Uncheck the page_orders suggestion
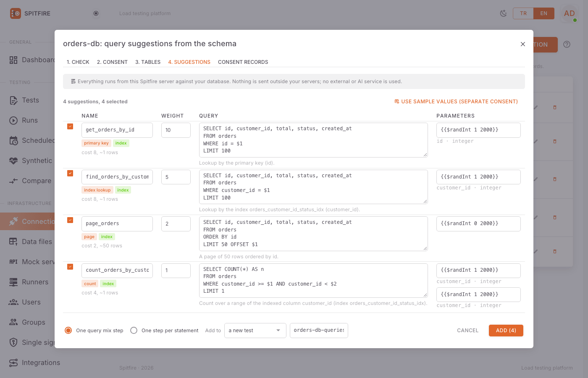The height and width of the screenshot is (378, 588). pyautogui.click(x=70, y=220)
